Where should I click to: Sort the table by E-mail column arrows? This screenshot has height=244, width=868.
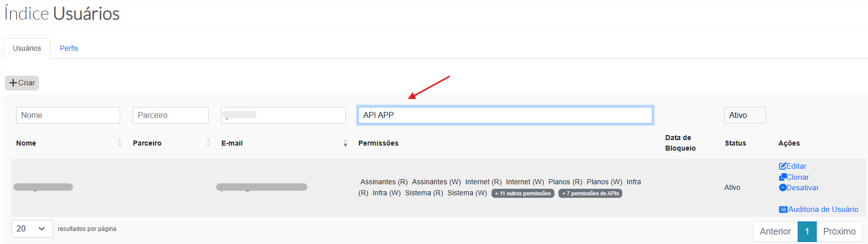click(345, 143)
